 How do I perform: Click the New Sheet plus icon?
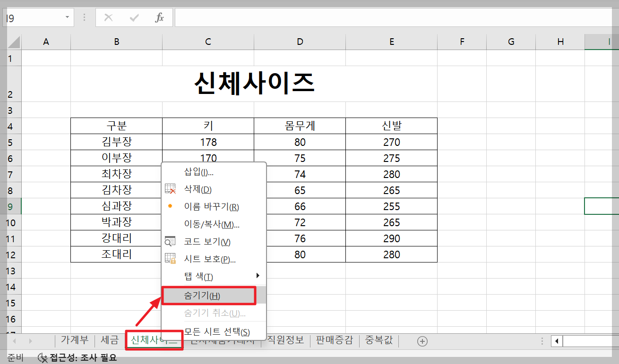422,340
